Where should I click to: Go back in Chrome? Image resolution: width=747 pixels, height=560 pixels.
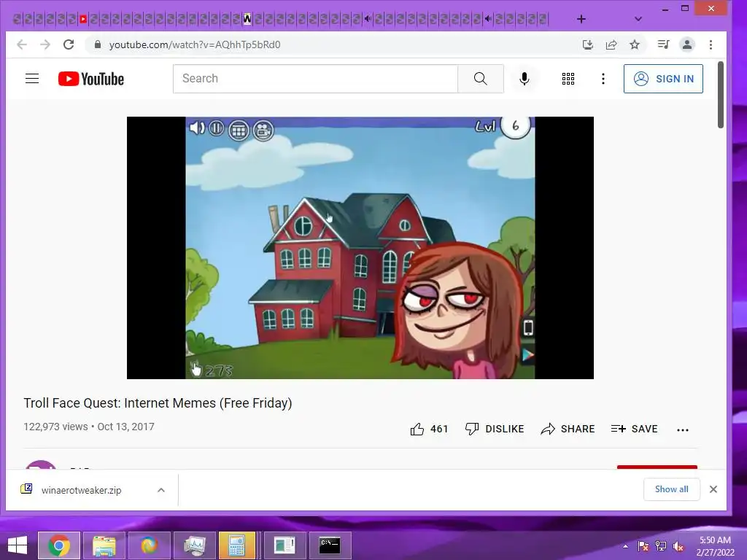click(22, 44)
